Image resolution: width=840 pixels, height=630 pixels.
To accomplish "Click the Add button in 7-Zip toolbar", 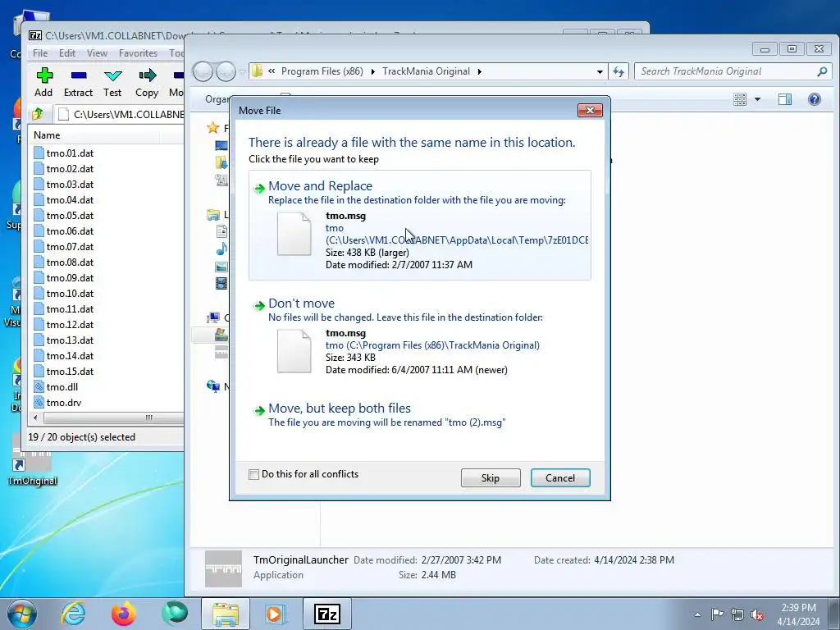I will tap(44, 83).
